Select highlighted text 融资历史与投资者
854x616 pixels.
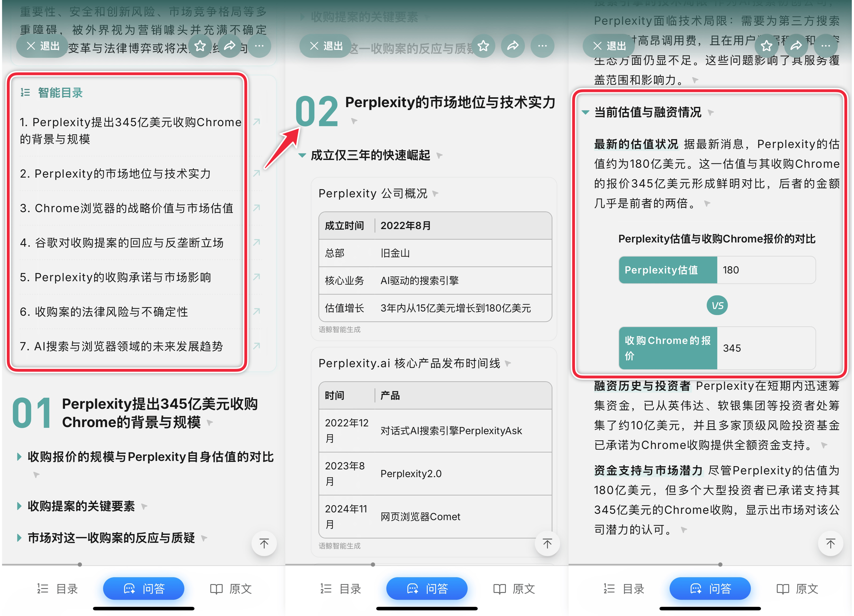coord(642,386)
